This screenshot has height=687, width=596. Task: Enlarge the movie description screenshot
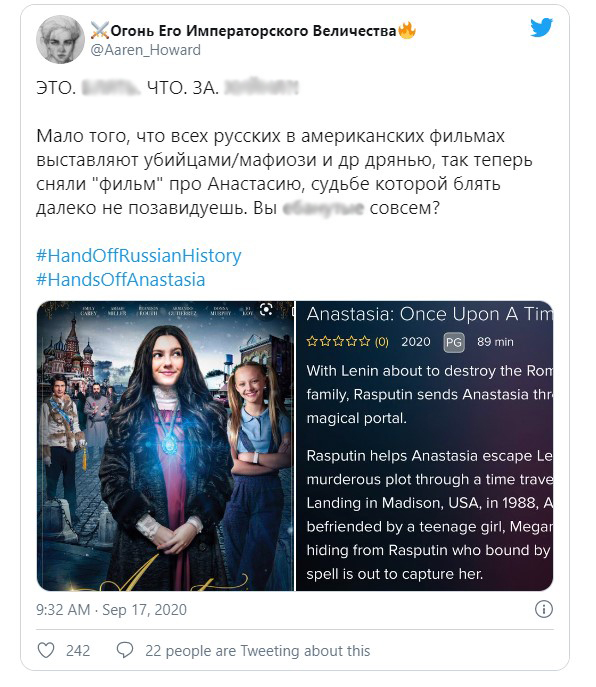pos(425,446)
